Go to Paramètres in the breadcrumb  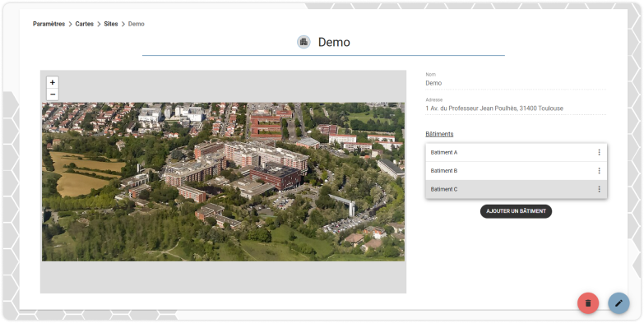pos(49,24)
